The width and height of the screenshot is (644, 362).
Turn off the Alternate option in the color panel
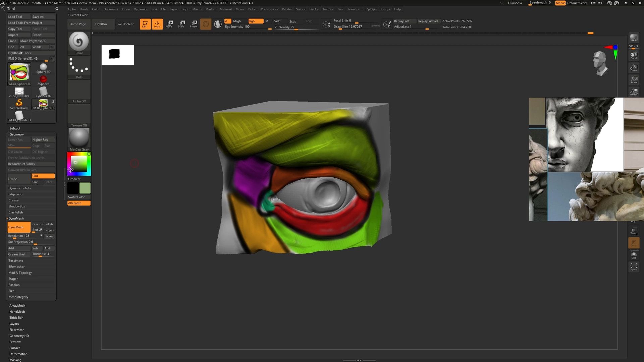click(79, 203)
